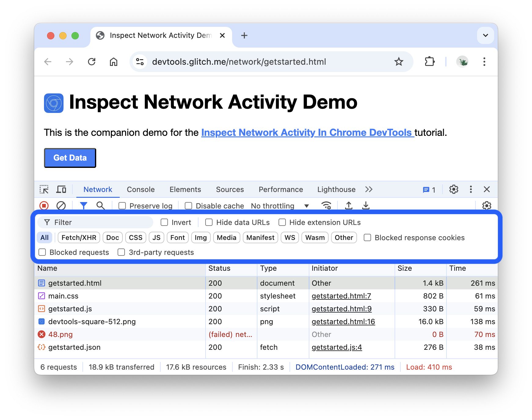532x420 pixels.
Task: Click inside the Filter input field
Action: [x=95, y=222]
